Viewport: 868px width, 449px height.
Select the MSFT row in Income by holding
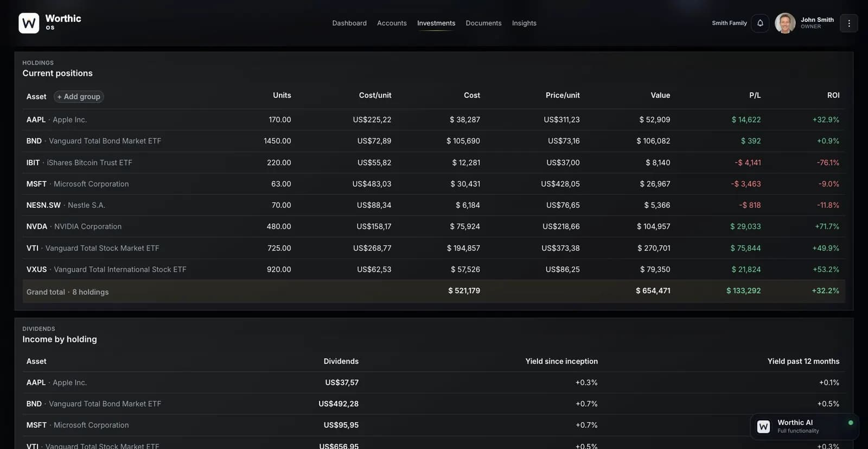pos(433,425)
